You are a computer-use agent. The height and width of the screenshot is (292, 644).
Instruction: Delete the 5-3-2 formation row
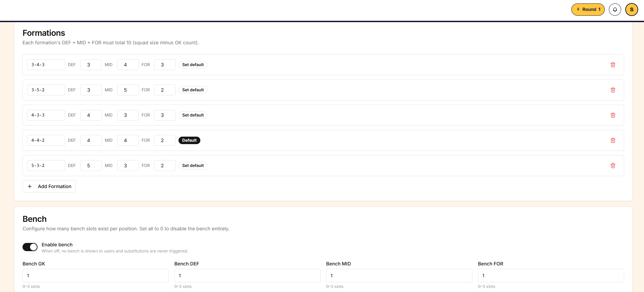[613, 166]
